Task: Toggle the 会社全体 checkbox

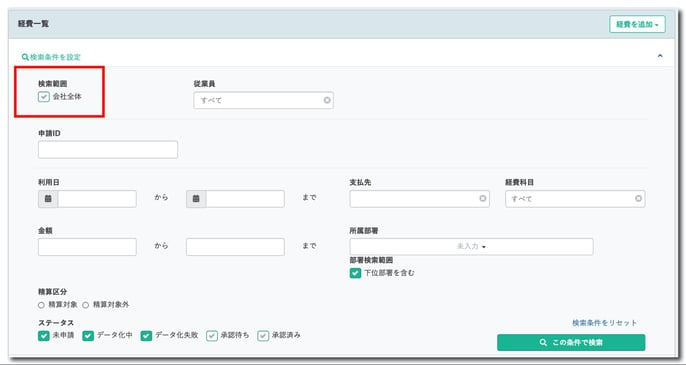Action: [43, 96]
